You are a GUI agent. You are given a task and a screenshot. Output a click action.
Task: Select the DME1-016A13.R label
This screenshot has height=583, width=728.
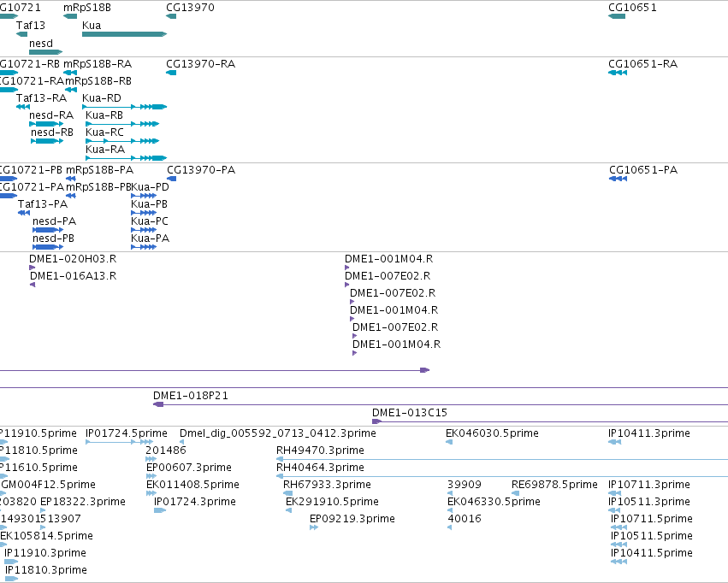(x=74, y=276)
